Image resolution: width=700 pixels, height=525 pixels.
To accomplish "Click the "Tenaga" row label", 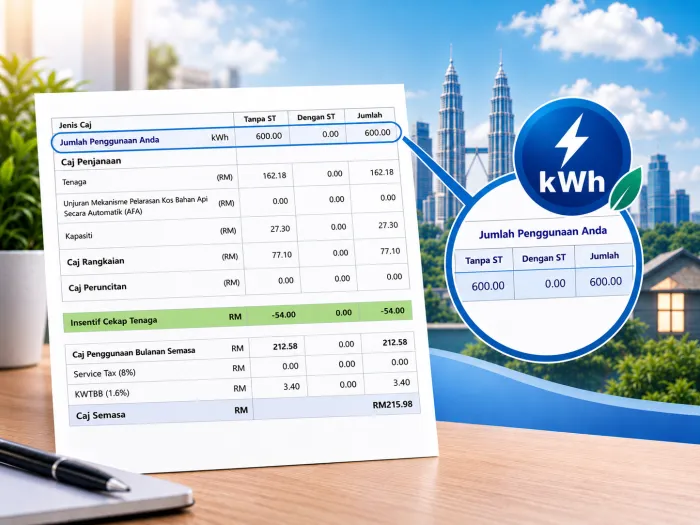I will (x=74, y=182).
